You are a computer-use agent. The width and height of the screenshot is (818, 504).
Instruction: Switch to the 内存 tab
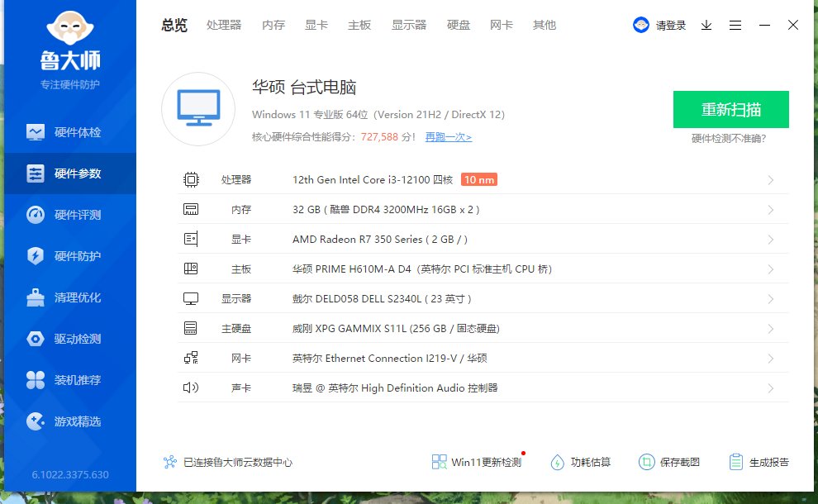pyautogui.click(x=273, y=25)
